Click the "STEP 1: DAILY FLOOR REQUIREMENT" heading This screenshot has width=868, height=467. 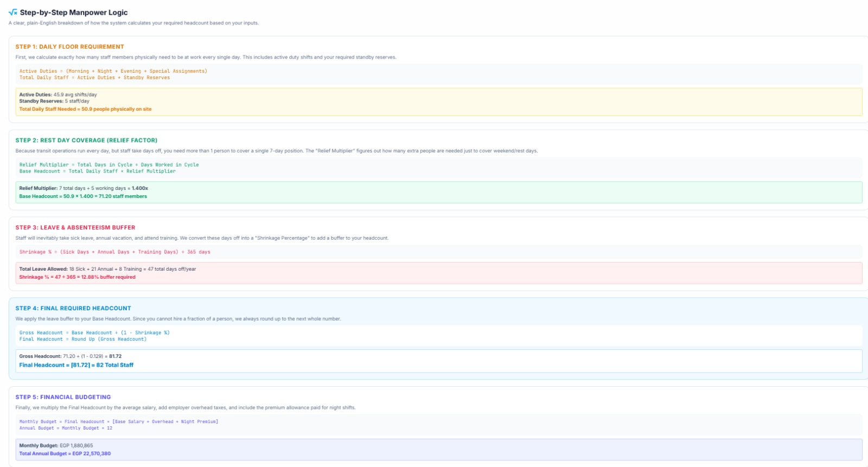[69, 47]
